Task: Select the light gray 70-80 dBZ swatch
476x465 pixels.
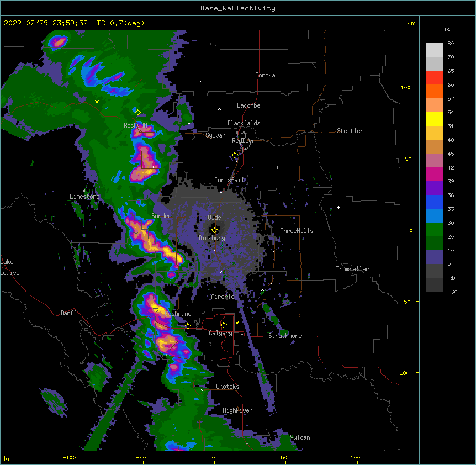Action: [x=434, y=50]
